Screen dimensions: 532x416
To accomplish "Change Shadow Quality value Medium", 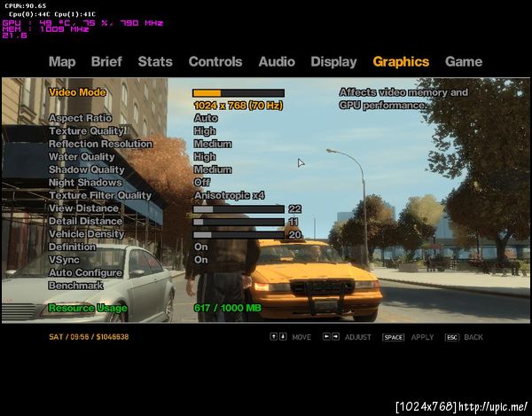I will click(213, 169).
